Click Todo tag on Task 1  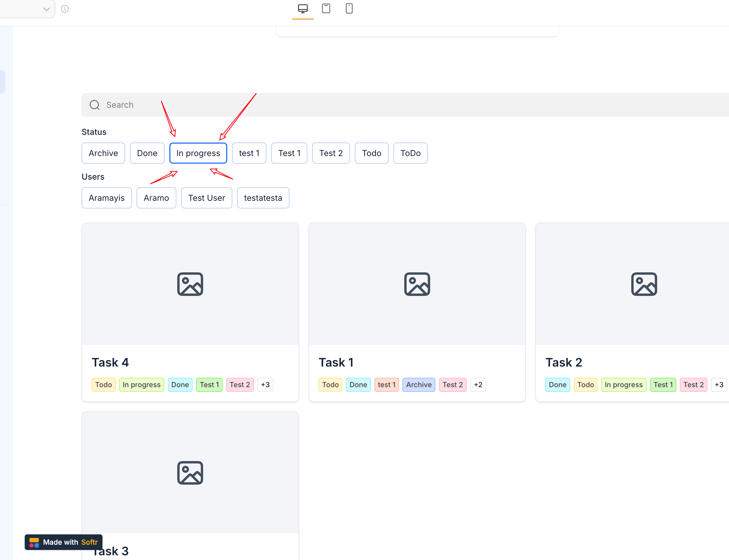click(330, 385)
